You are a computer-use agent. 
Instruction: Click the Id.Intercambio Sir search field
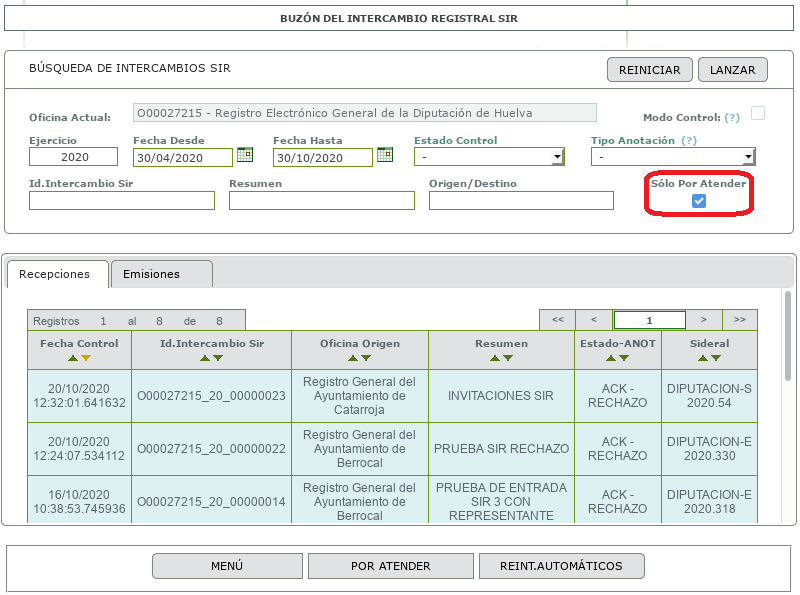(122, 201)
